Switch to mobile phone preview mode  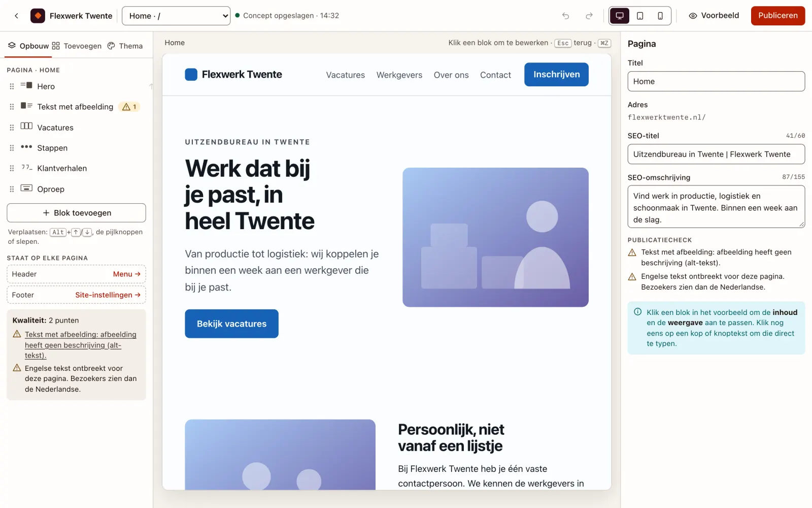[x=660, y=16]
